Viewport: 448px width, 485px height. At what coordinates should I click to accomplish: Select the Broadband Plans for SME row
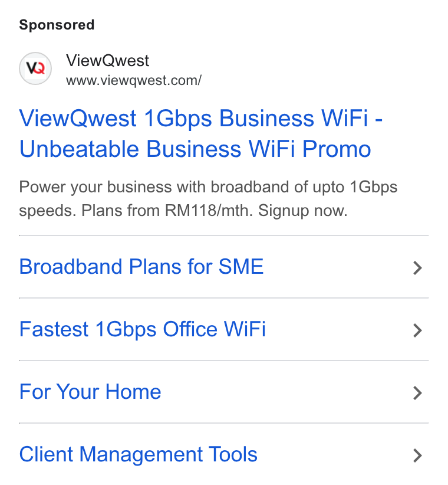point(223,267)
